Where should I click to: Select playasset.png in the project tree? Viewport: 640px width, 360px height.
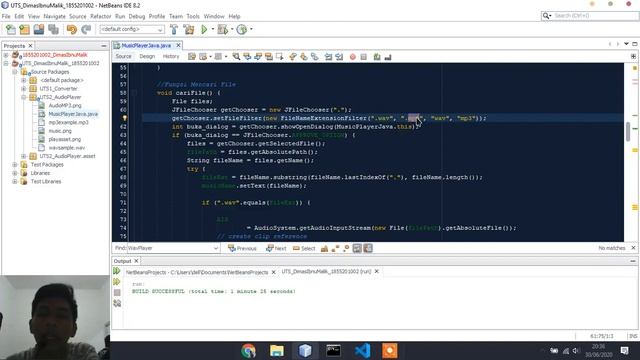coord(65,139)
